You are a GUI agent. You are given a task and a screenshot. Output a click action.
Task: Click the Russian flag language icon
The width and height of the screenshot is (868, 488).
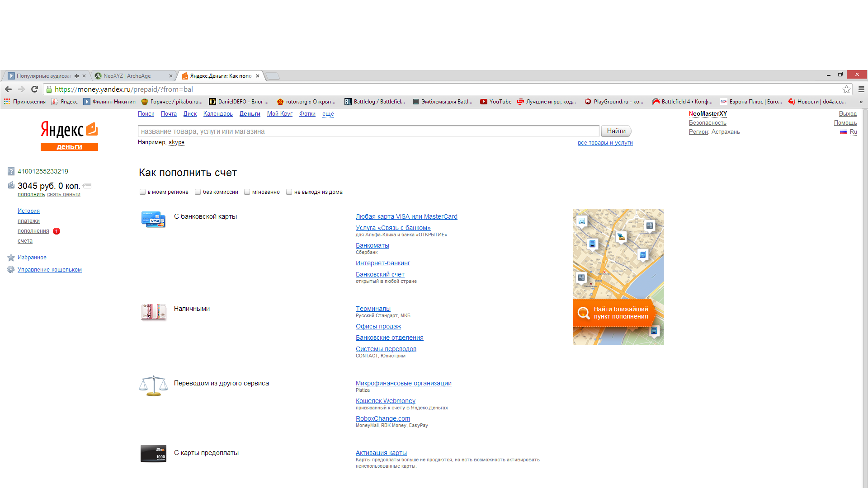[x=843, y=132]
